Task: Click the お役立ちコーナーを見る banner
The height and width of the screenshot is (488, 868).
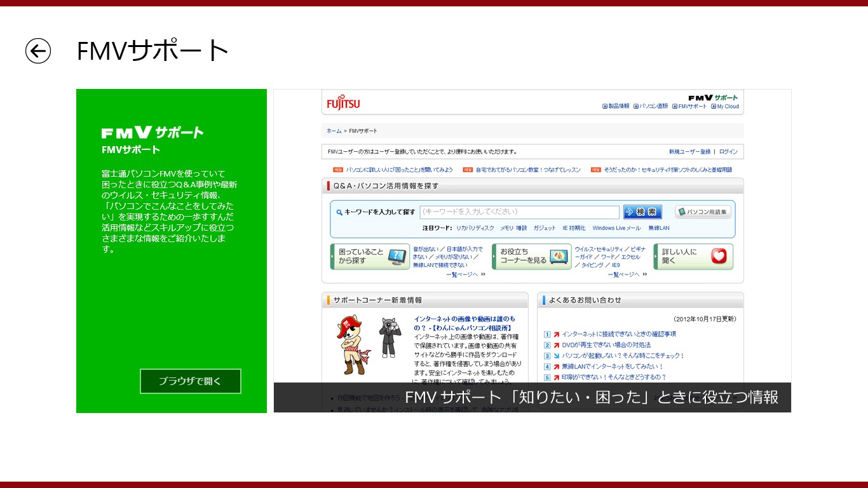Action: pyautogui.click(x=531, y=256)
